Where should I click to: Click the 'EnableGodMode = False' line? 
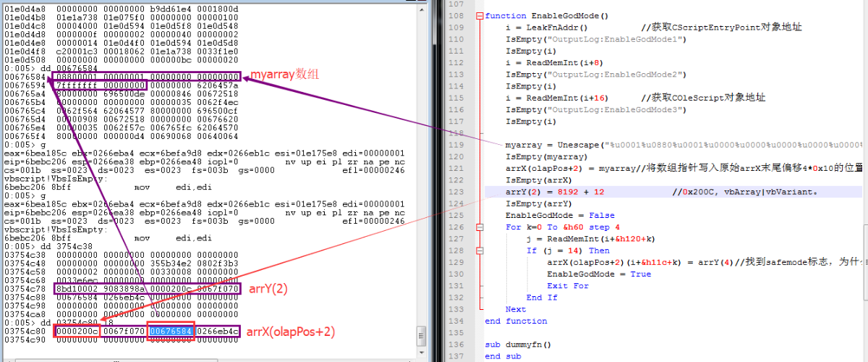[x=560, y=215]
